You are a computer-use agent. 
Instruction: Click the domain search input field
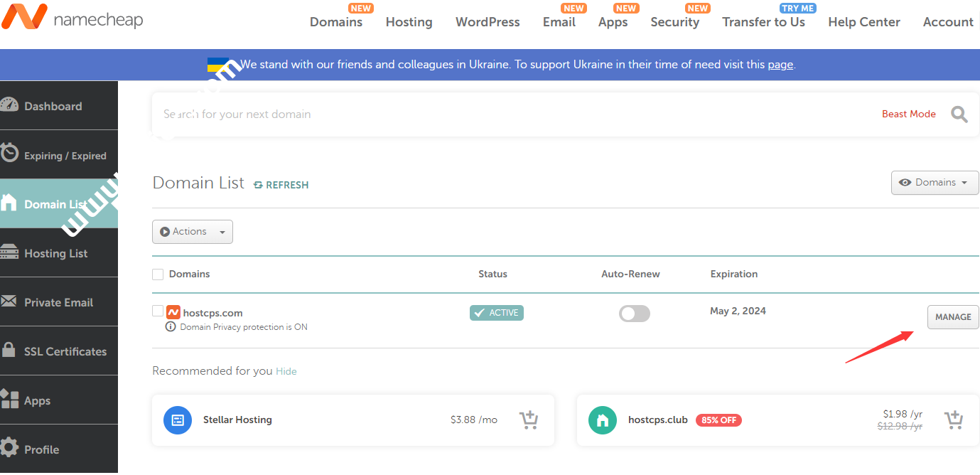pyautogui.click(x=497, y=114)
